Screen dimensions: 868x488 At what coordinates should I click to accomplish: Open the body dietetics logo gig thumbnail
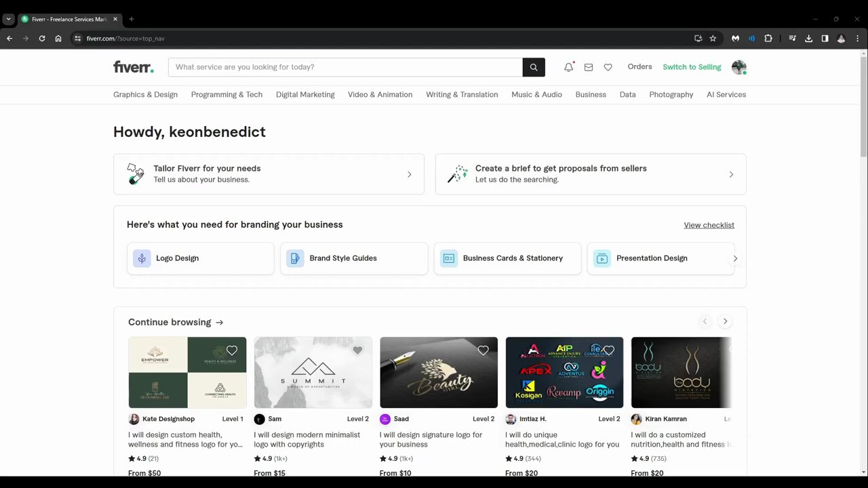tap(682, 373)
